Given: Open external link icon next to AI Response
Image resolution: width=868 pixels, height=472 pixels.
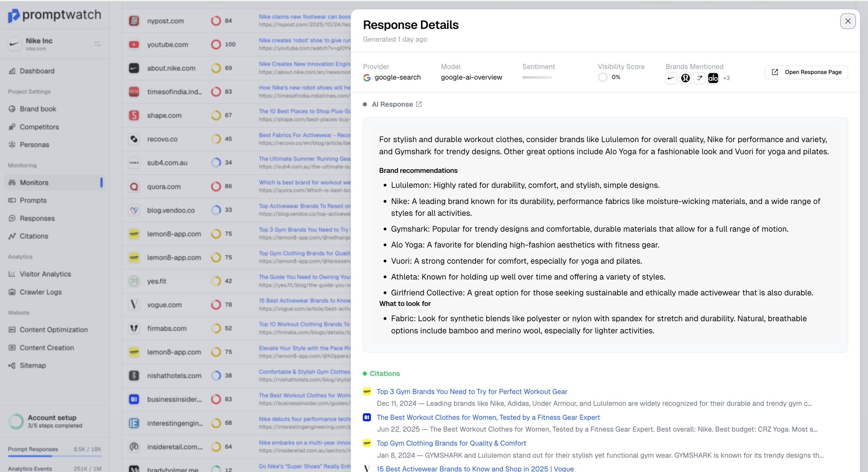Looking at the screenshot, I should pos(419,104).
